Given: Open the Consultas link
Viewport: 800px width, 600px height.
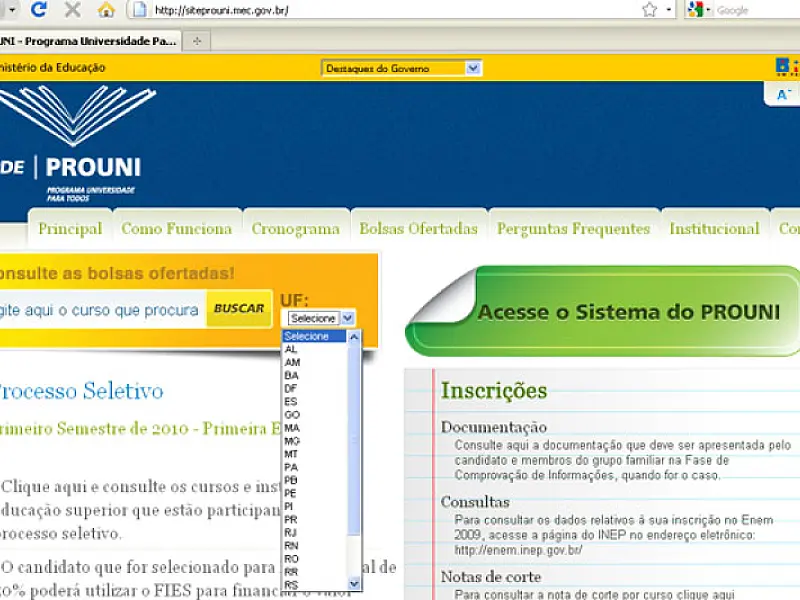Looking at the screenshot, I should (475, 502).
